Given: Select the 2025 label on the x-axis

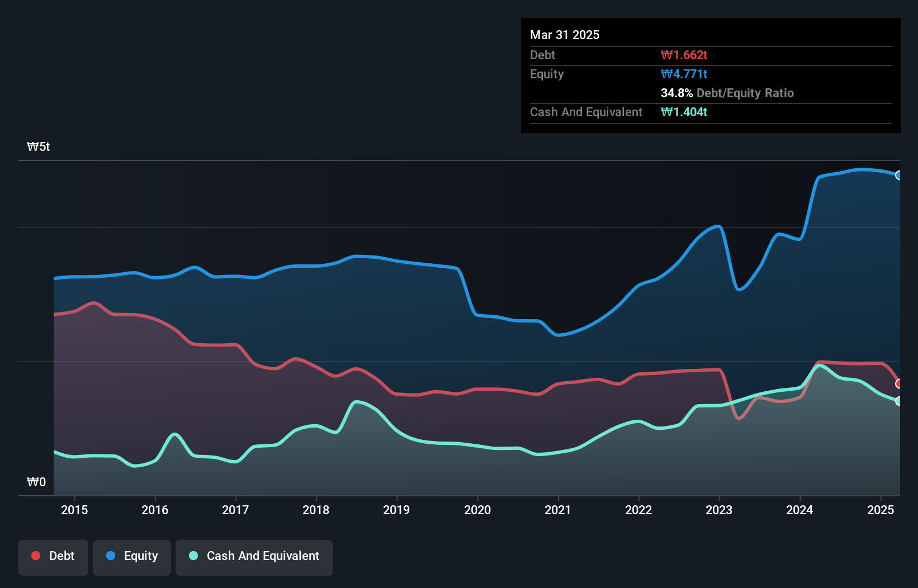Looking at the screenshot, I should [x=881, y=510].
